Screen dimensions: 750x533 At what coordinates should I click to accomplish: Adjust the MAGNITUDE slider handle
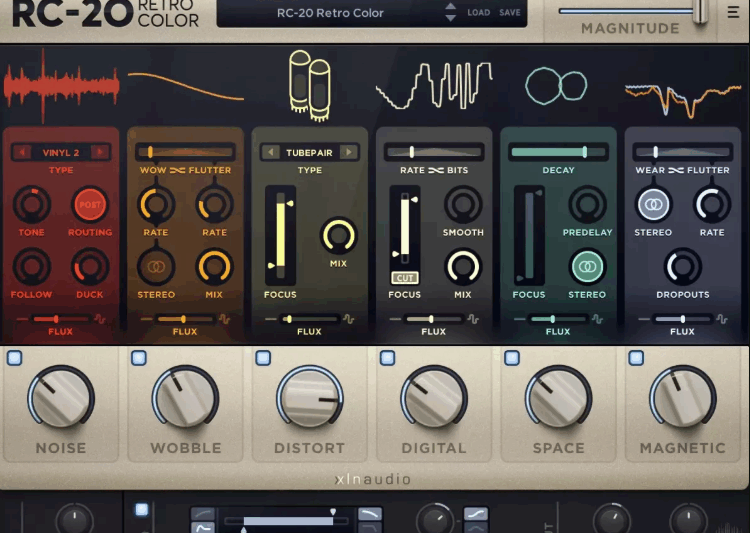tap(700, 11)
